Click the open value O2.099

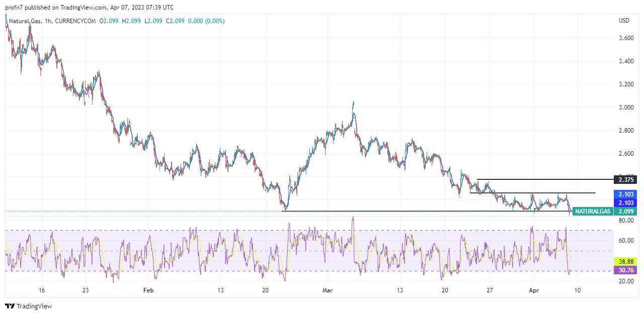click(x=109, y=21)
